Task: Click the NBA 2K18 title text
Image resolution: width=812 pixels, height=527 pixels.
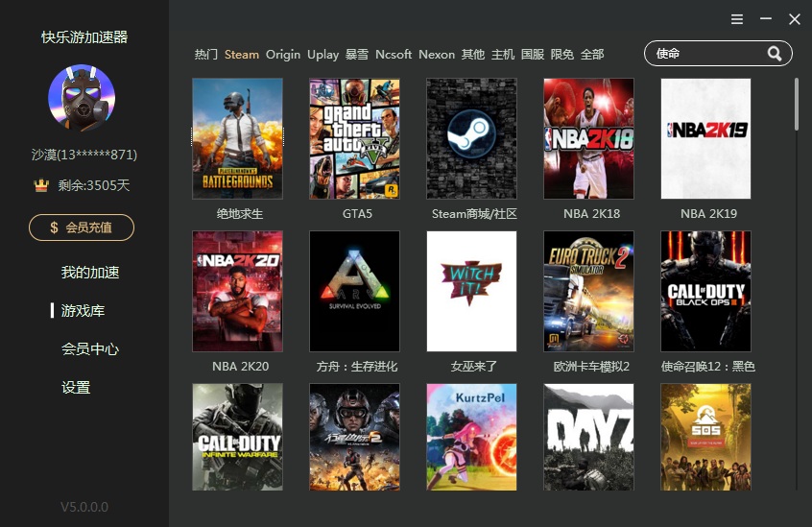Action: [x=591, y=214]
